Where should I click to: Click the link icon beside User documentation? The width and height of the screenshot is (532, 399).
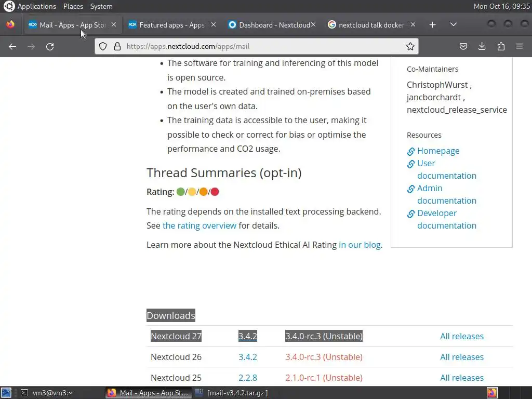(x=410, y=164)
